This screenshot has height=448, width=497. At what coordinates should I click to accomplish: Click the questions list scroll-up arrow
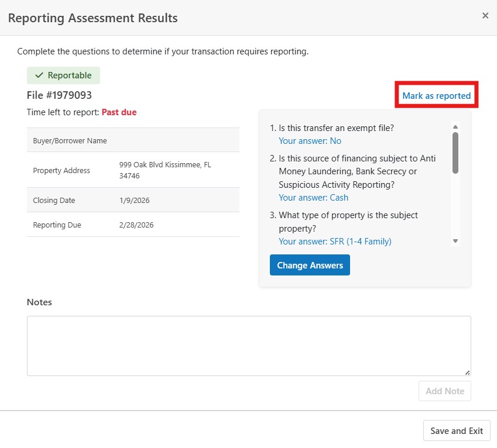pyautogui.click(x=455, y=126)
